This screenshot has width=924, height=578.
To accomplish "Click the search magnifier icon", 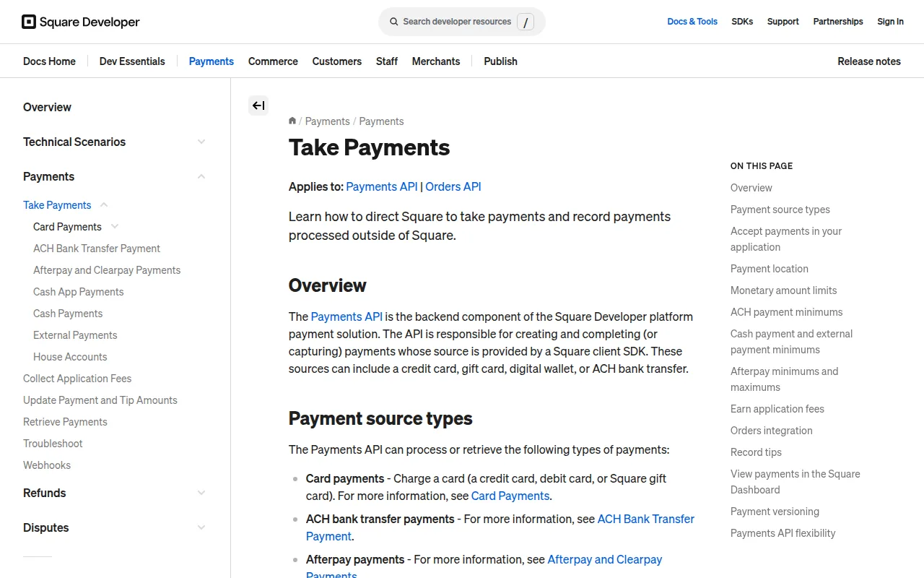I will coord(393,22).
